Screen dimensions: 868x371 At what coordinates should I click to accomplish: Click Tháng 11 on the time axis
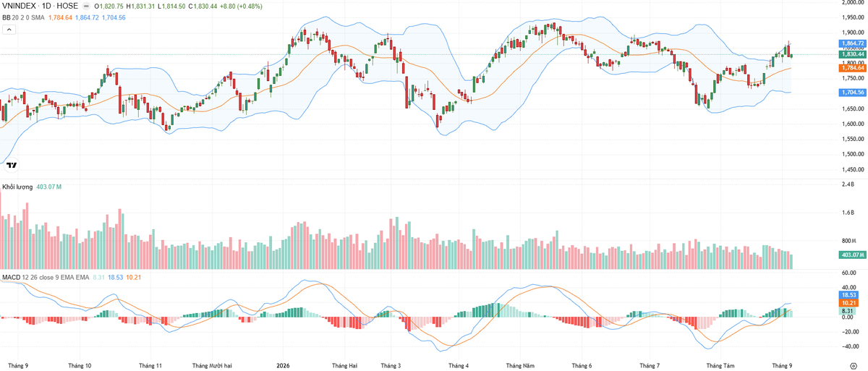(150, 365)
